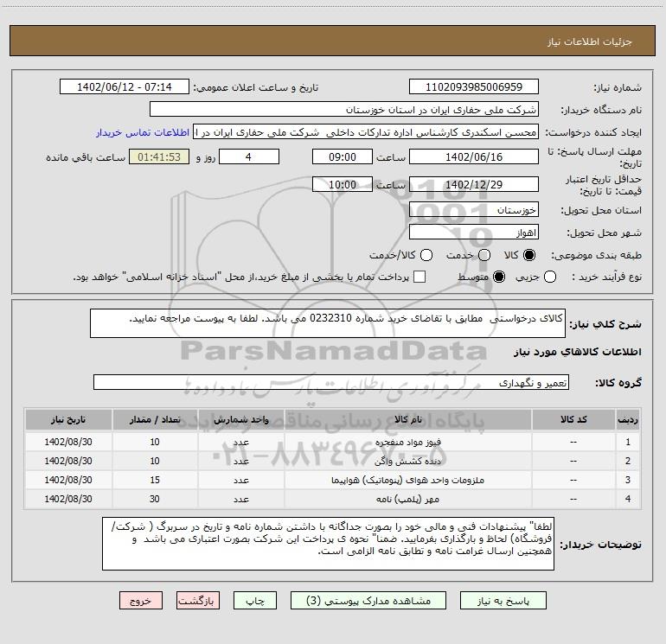The height and width of the screenshot is (644, 666).
Task: Click column header ردیف
Action: pos(628,419)
